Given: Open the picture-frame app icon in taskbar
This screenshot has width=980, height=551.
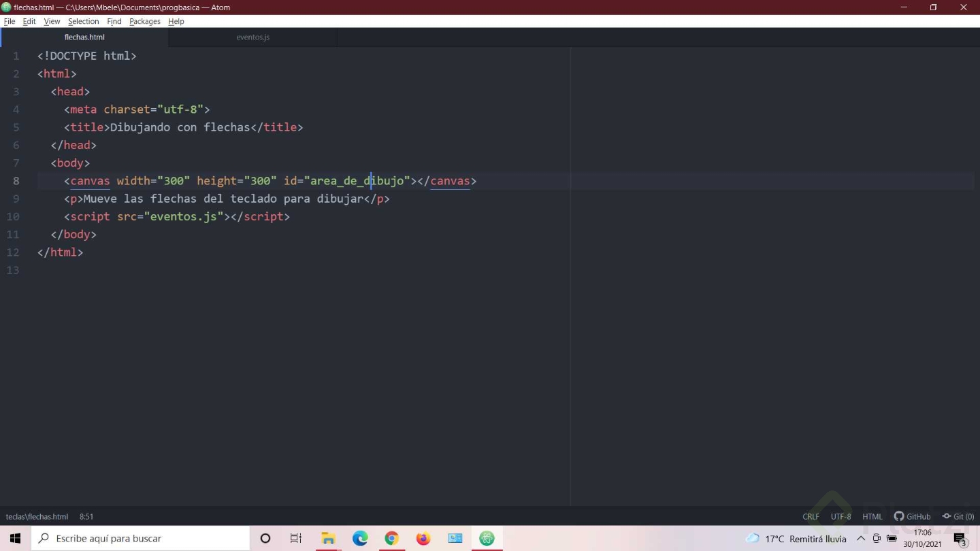Looking at the screenshot, I should (455, 538).
